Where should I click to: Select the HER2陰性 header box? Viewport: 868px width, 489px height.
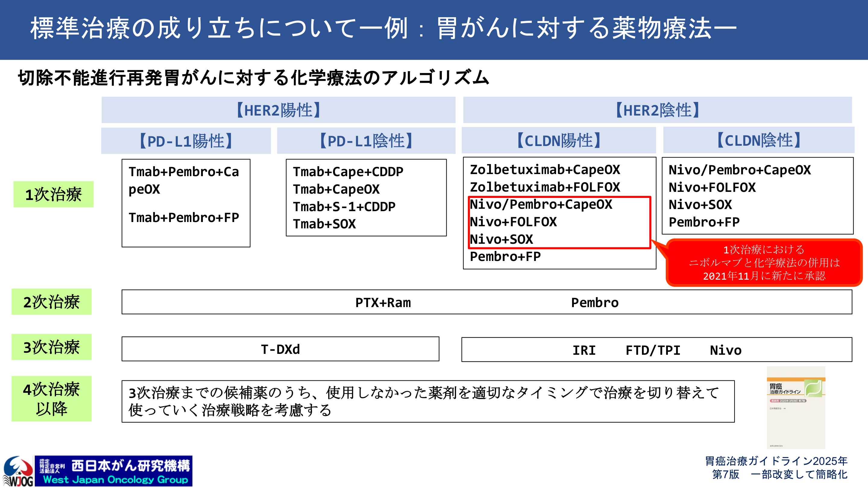657,110
